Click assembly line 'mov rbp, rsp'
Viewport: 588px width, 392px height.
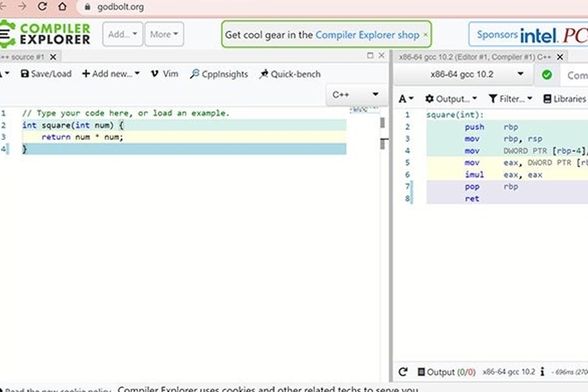point(507,139)
